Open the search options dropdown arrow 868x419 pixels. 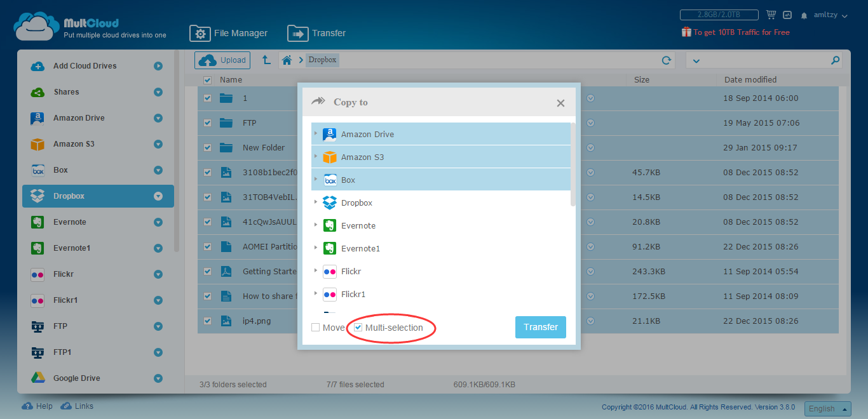point(696,61)
